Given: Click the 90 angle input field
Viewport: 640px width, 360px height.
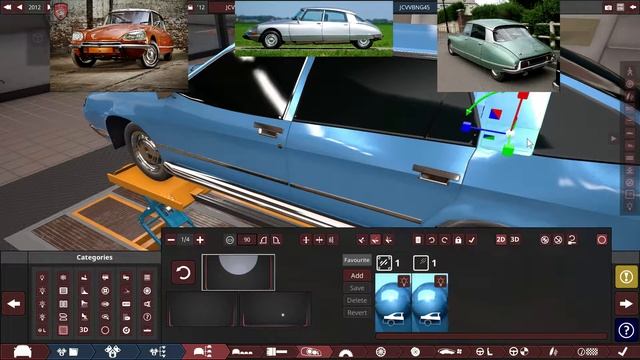Looking at the screenshot, I should pos(247,240).
